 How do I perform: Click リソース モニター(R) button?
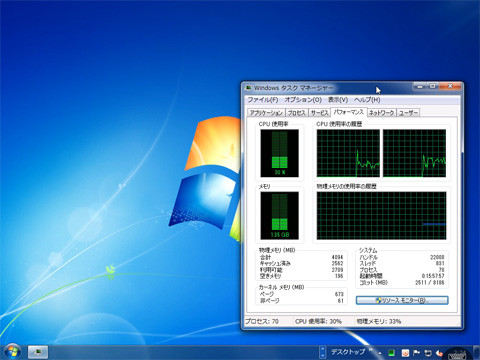click(x=402, y=300)
